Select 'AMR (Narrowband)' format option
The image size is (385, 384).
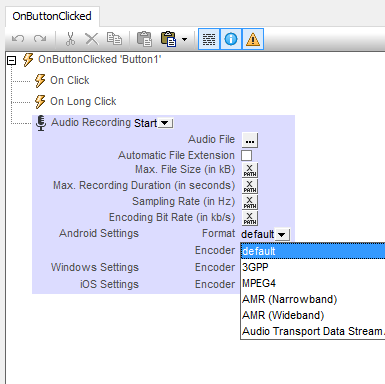pyautogui.click(x=313, y=299)
